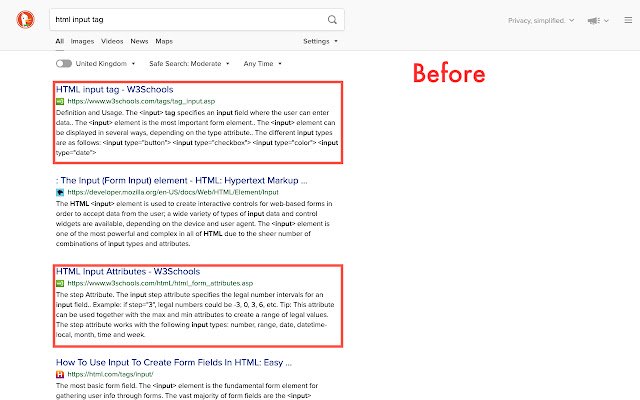Toggle the United Kingdom region switch
Image resolution: width=640 pixels, height=400 pixels.
64,64
